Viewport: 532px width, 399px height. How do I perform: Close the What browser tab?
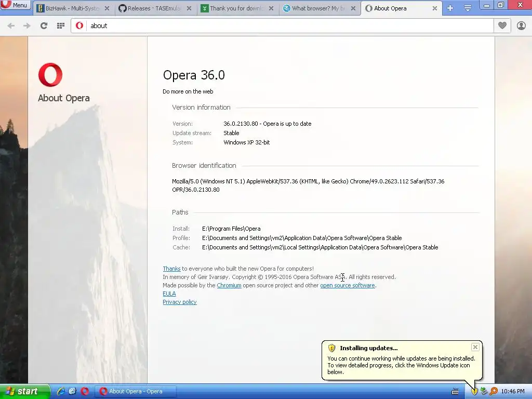353,8
